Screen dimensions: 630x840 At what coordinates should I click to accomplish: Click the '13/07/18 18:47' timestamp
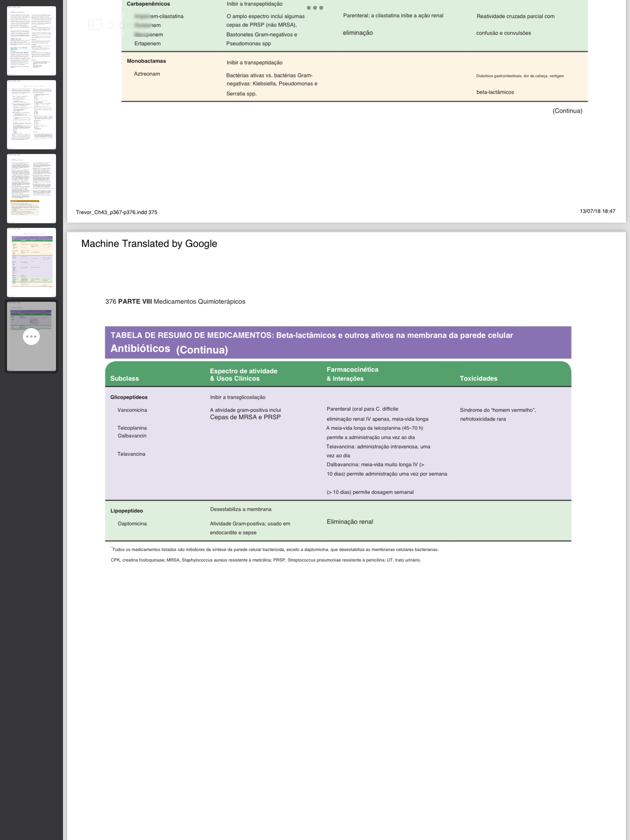598,211
